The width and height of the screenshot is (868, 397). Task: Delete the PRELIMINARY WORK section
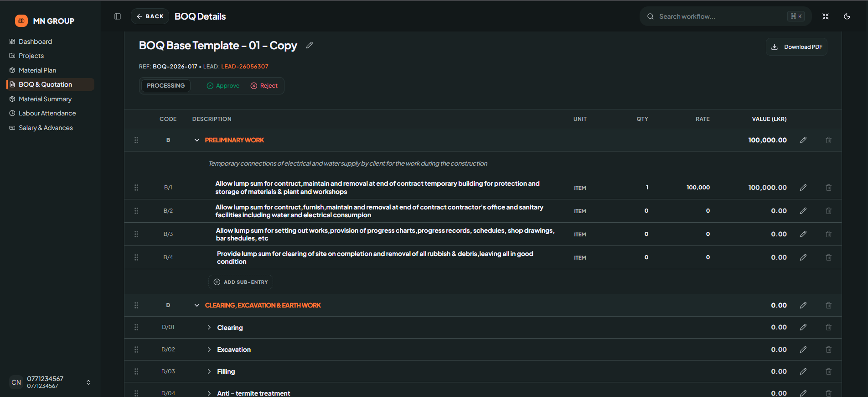click(x=829, y=140)
